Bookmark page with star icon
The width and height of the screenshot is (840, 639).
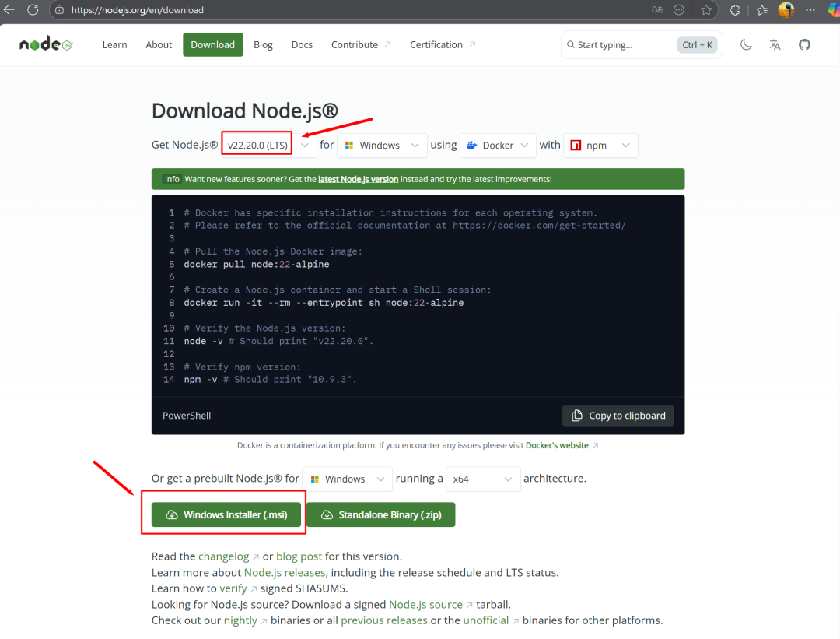tap(706, 9)
